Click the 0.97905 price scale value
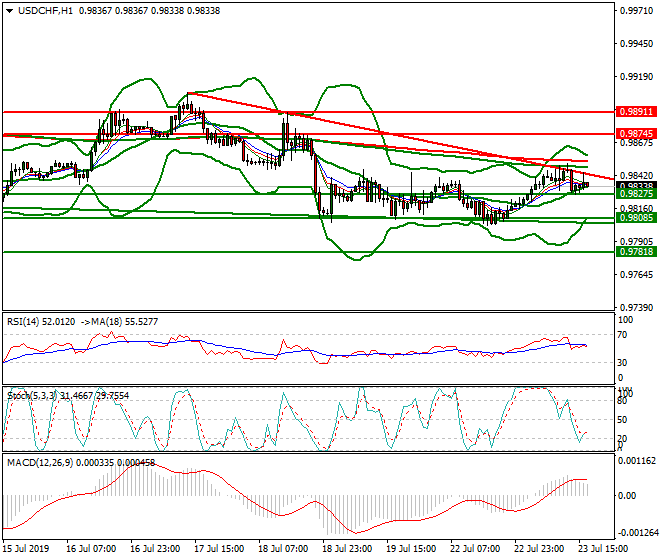 point(636,242)
